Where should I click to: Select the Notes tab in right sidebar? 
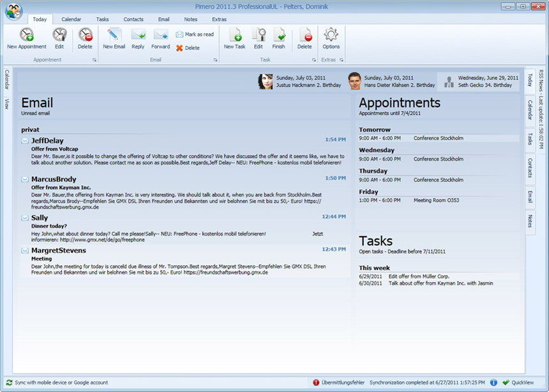(x=530, y=221)
